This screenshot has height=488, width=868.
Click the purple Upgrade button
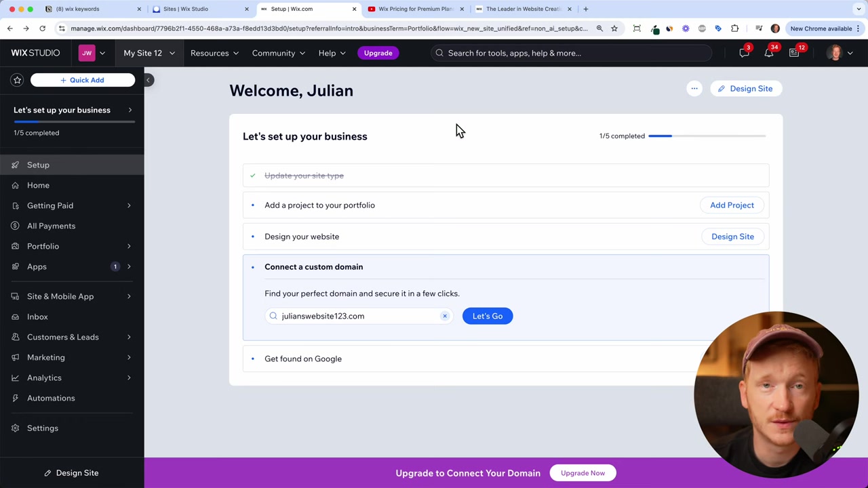click(378, 53)
